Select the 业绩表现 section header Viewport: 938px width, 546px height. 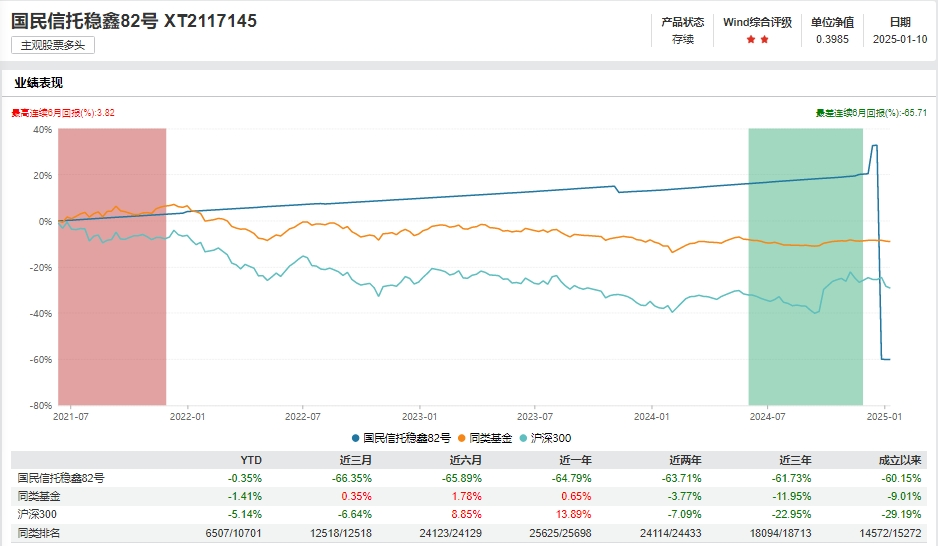39,83
